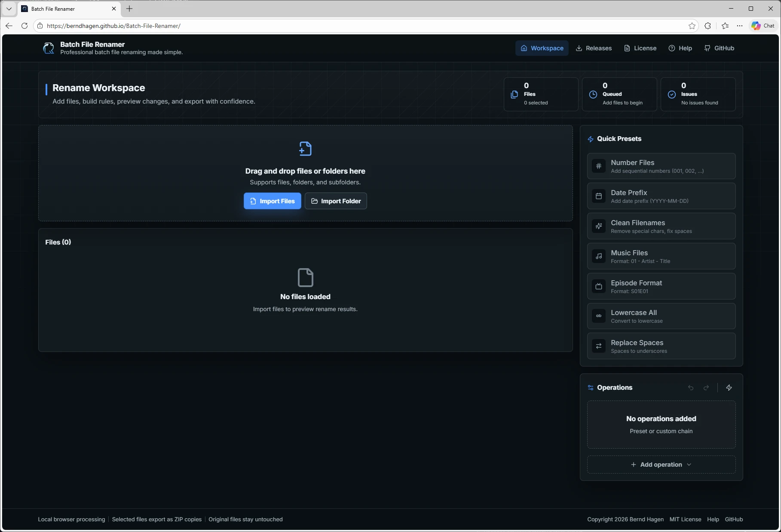This screenshot has height=532, width=781.
Task: Open the License nav tab
Action: click(x=640, y=48)
